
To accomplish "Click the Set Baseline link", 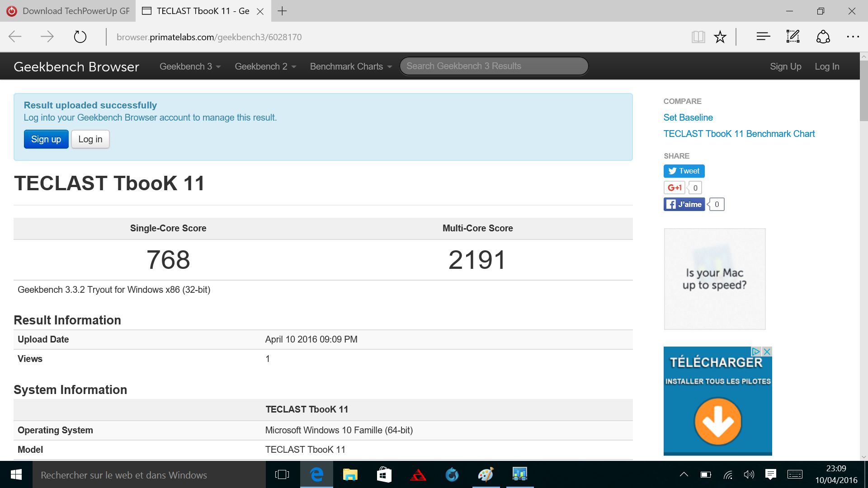I will click(x=688, y=117).
